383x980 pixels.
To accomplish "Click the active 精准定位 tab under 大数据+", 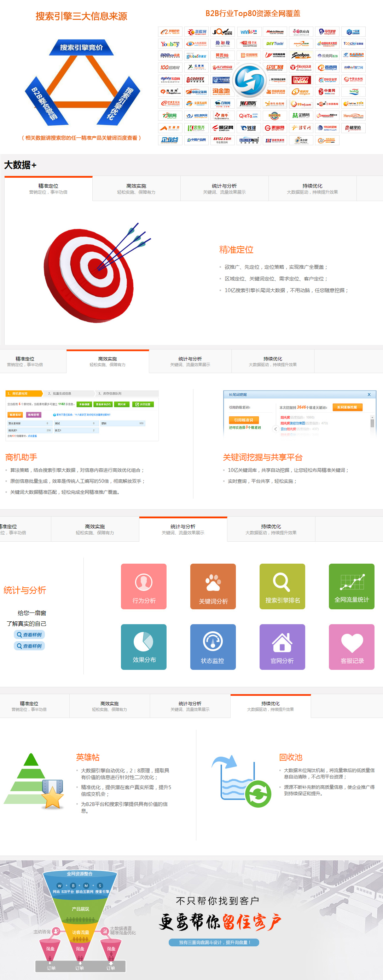I will pos(48,189).
